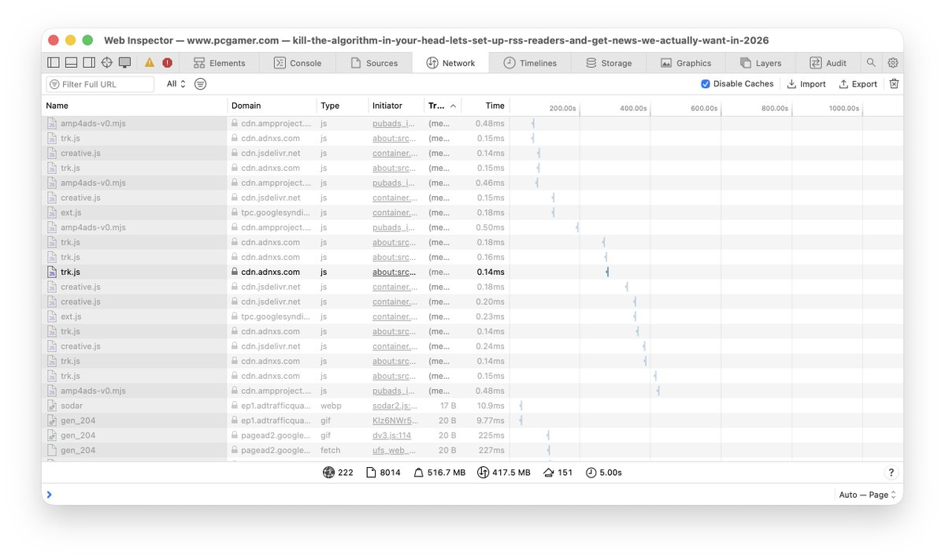The width and height of the screenshot is (945, 560).
Task: Switch to the Elements tab
Action: click(220, 63)
